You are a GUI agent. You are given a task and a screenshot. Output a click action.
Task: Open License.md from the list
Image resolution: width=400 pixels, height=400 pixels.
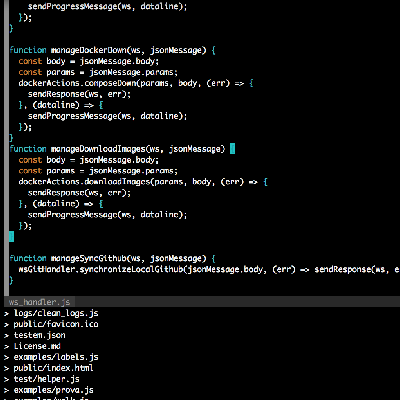click(37, 346)
